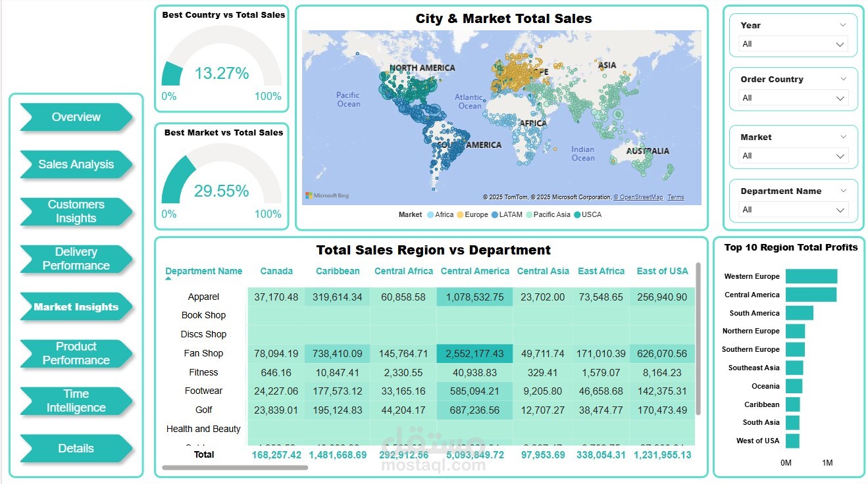The image size is (868, 484).
Task: Open the Year dropdown set to All
Action: click(792, 44)
